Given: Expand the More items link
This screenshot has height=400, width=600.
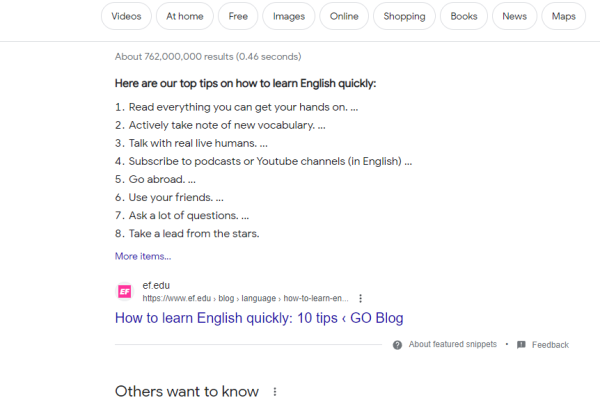Looking at the screenshot, I should pos(143,256).
